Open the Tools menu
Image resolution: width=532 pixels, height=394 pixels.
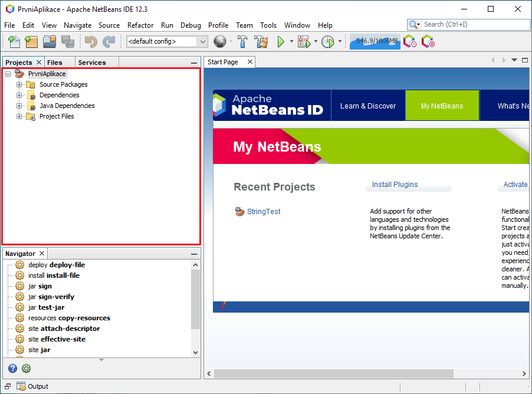point(268,25)
